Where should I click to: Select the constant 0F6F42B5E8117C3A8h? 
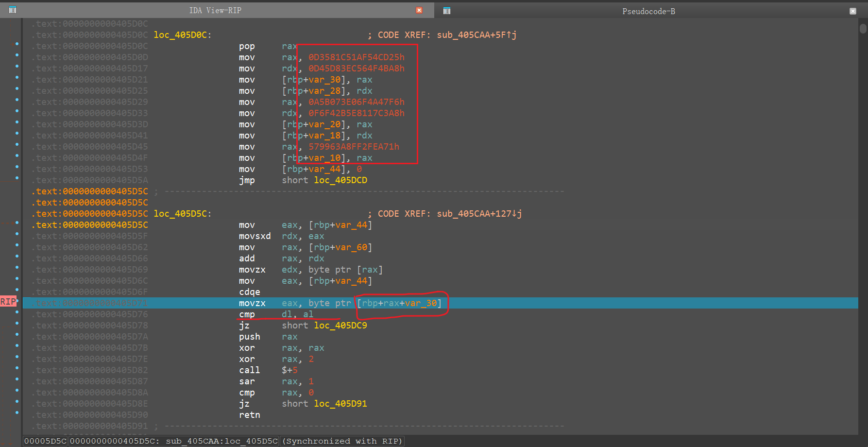[357, 113]
